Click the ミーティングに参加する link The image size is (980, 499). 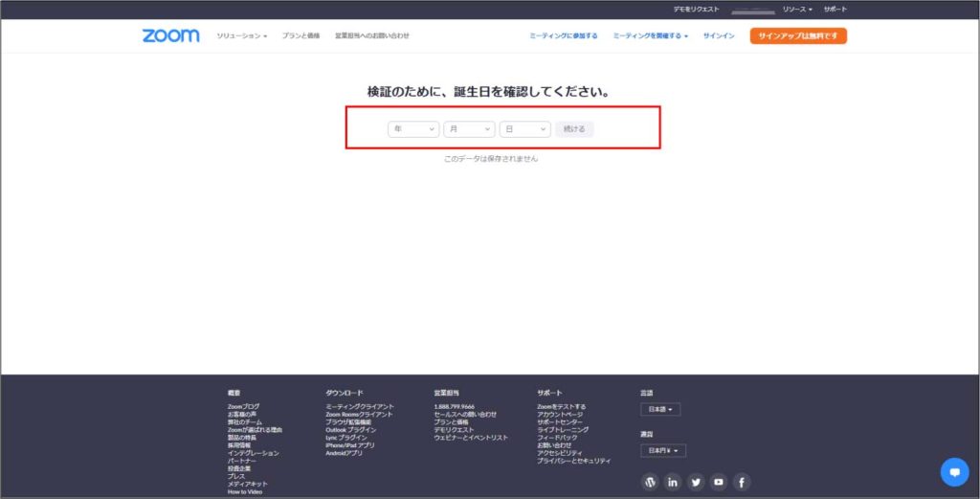pyautogui.click(x=564, y=35)
